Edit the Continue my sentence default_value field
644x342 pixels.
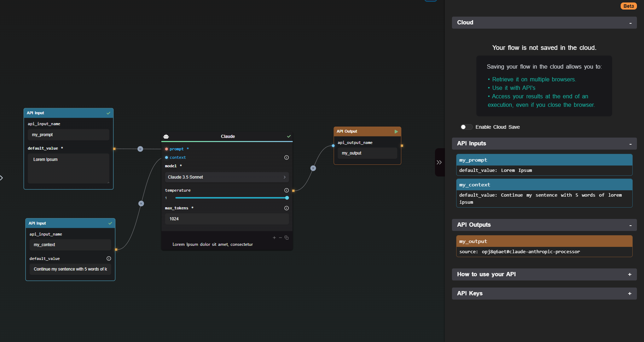[70, 269]
